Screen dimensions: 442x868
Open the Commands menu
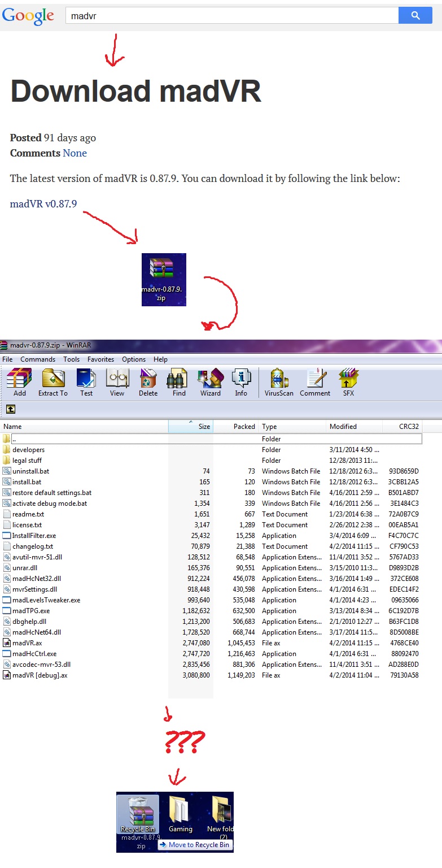pyautogui.click(x=38, y=359)
